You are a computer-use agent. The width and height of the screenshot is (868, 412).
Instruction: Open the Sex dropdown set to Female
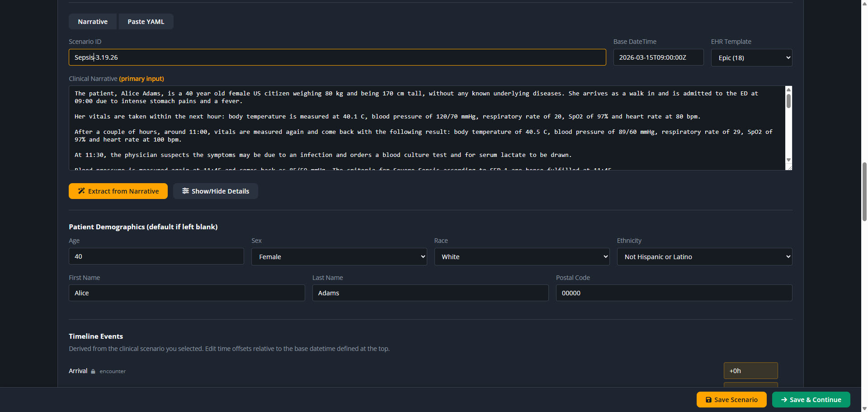pyautogui.click(x=339, y=256)
